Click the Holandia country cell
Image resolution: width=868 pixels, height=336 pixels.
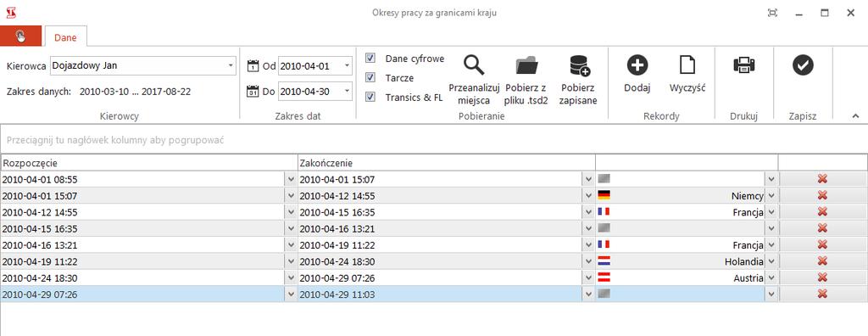click(681, 261)
